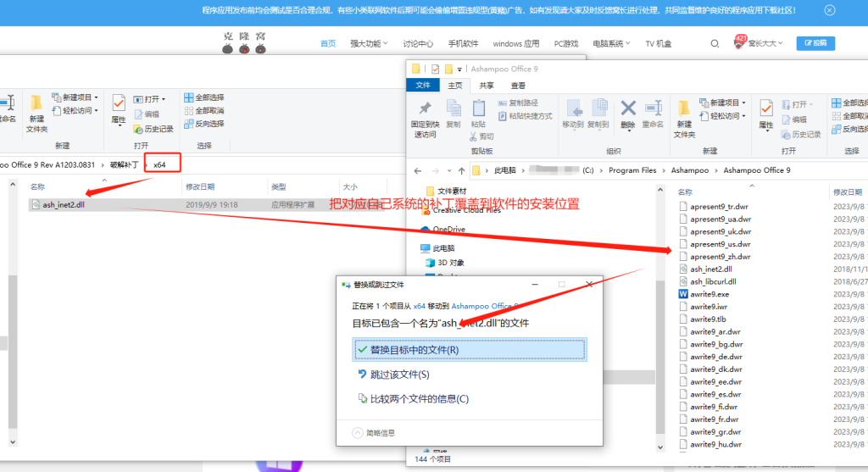
Task: Select 此电脑 in the navigation tree
Action: click(x=438, y=248)
